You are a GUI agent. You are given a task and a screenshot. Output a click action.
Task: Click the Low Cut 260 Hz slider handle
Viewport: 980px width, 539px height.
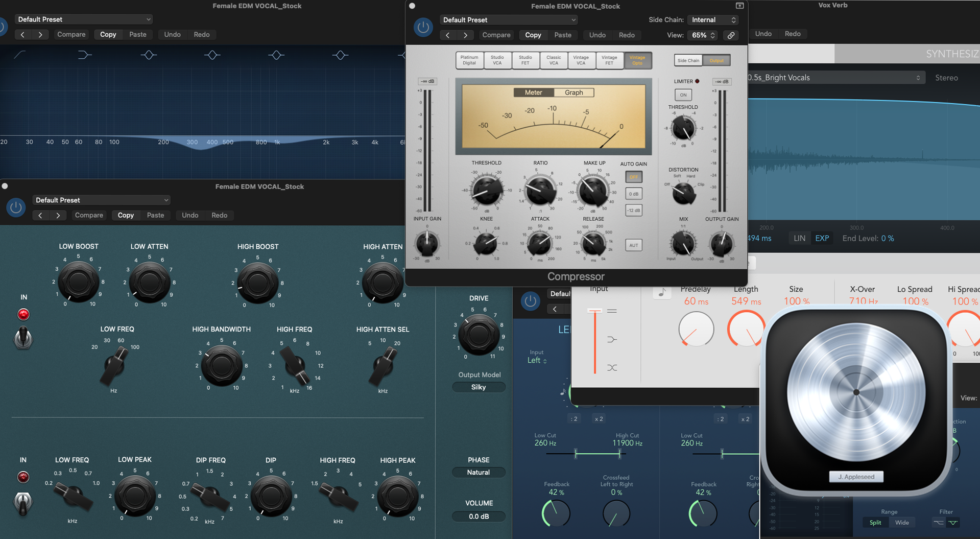click(x=576, y=453)
